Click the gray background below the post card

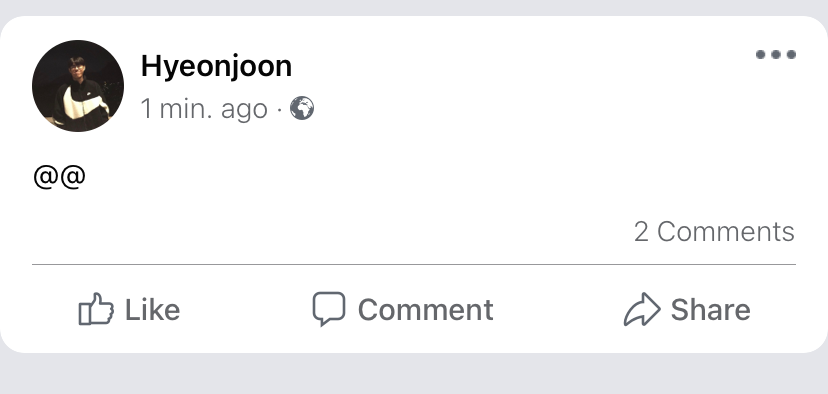click(x=414, y=374)
